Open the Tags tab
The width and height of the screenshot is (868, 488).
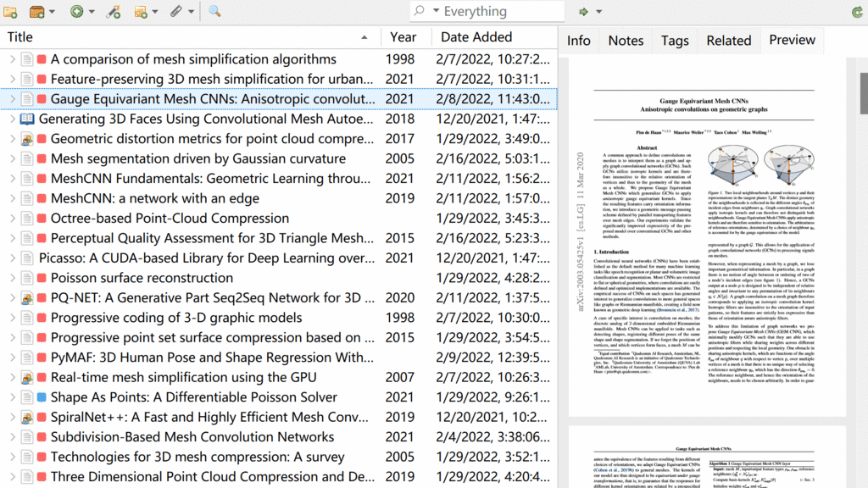675,40
